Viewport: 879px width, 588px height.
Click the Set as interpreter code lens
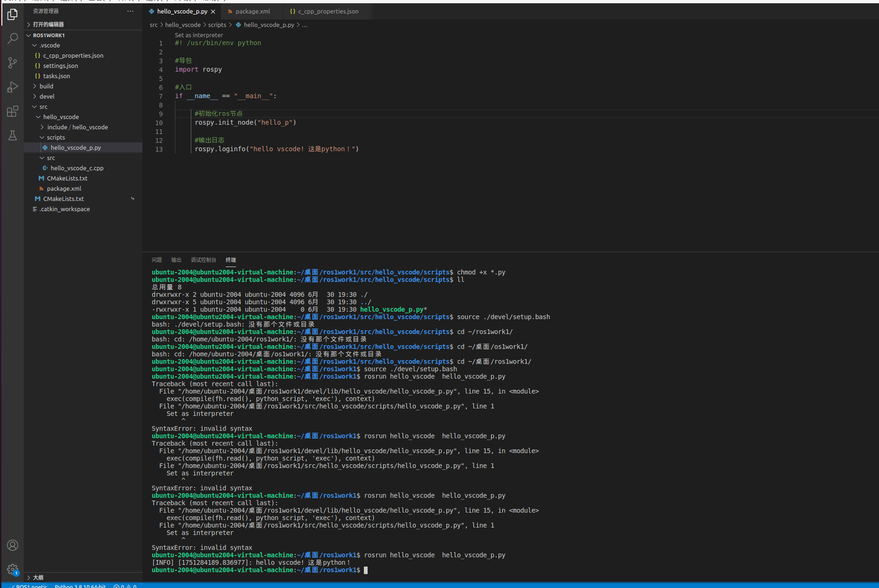(199, 35)
